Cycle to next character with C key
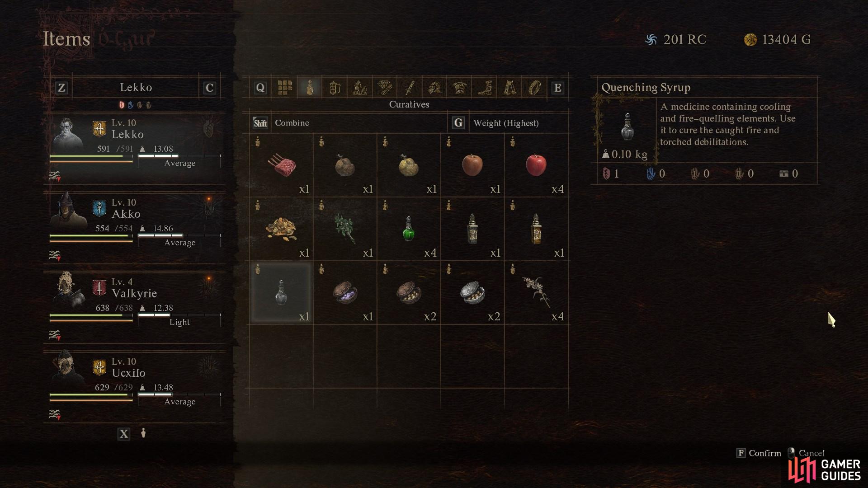 coord(209,88)
